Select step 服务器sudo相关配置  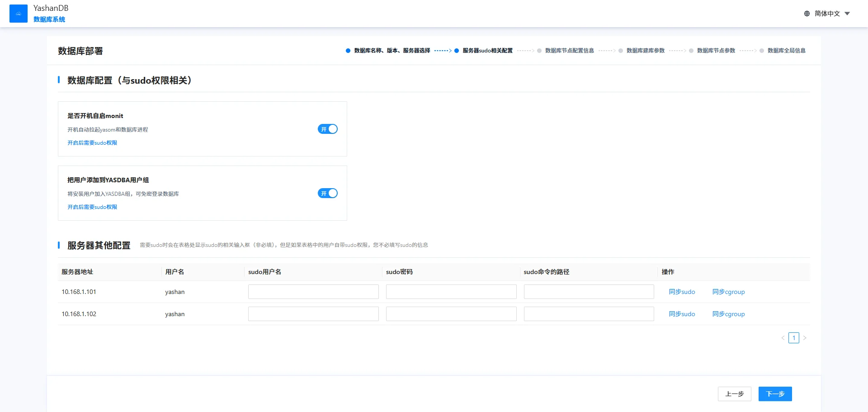[487, 51]
